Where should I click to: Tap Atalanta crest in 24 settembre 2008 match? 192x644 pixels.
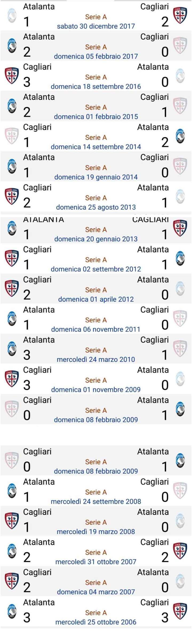[12, 490]
